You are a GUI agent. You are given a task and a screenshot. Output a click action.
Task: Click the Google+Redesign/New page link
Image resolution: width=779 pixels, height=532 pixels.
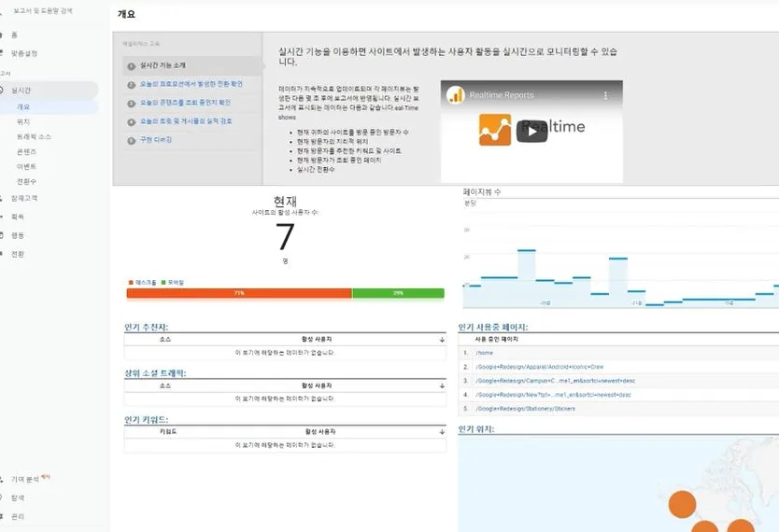point(554,395)
